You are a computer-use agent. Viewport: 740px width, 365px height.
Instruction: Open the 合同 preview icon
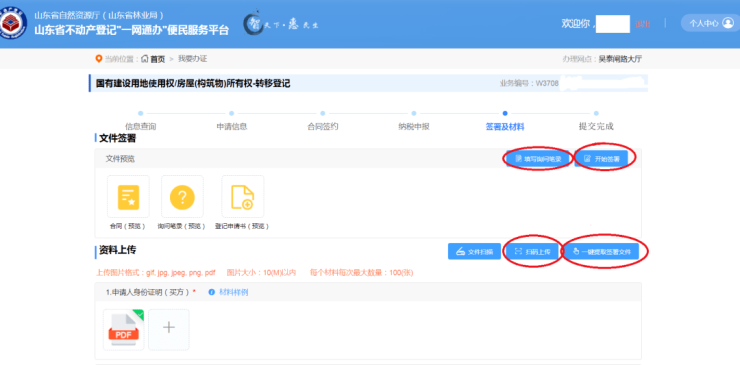point(128,197)
